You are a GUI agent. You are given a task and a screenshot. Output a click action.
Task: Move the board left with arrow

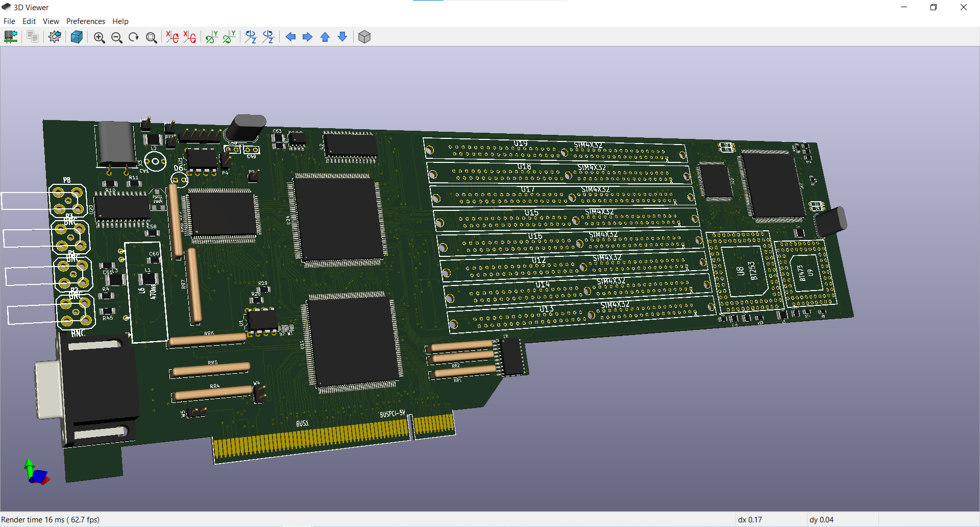click(x=290, y=37)
